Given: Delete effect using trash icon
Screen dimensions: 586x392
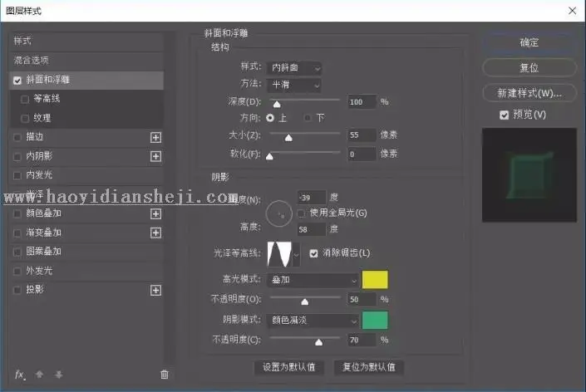Looking at the screenshot, I should [165, 374].
